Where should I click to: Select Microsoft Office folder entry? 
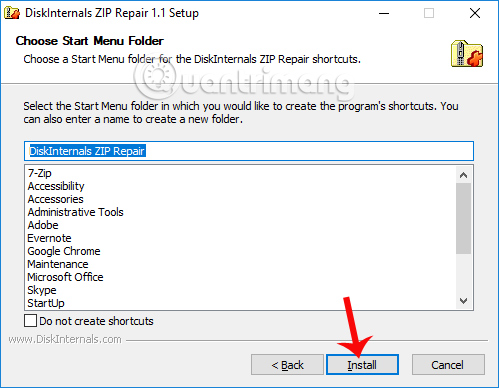[66, 277]
